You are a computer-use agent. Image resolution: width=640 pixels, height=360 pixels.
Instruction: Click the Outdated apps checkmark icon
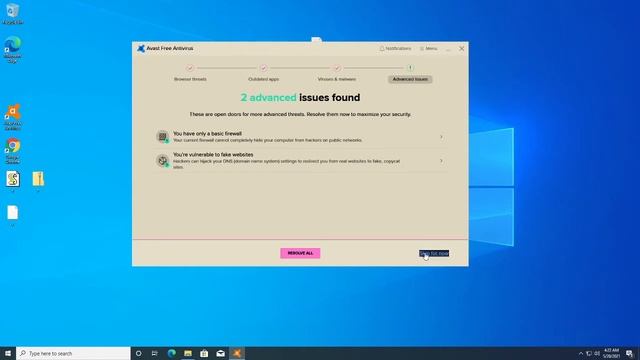pyautogui.click(x=263, y=68)
